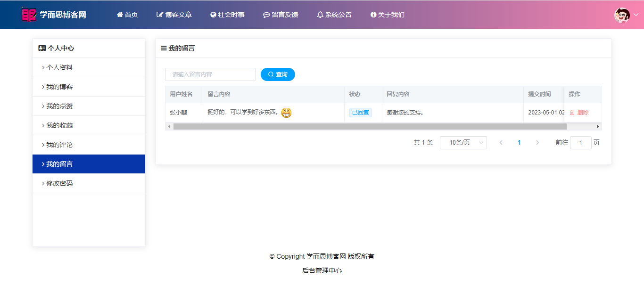Click the 后台管理中心 footer link
The height and width of the screenshot is (294, 644).
point(322,270)
